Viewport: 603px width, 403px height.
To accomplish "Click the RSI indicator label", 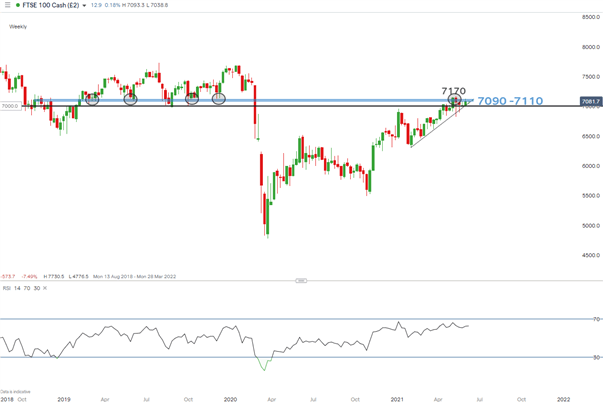I will pyautogui.click(x=7, y=288).
